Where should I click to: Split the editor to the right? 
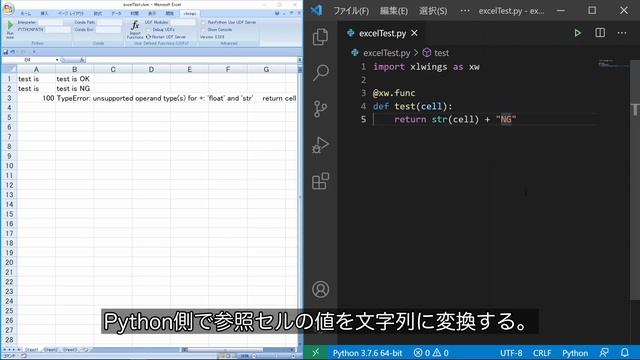coord(600,33)
